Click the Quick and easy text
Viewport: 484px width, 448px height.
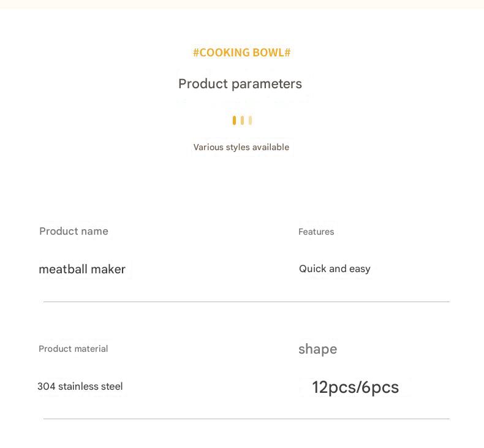[x=335, y=268]
